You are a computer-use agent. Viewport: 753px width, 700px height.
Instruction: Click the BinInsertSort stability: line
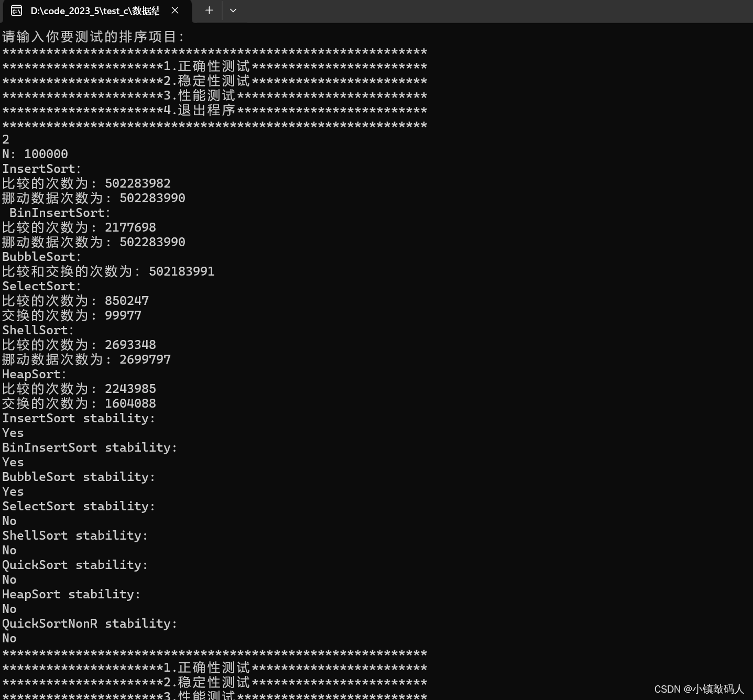[x=90, y=447]
